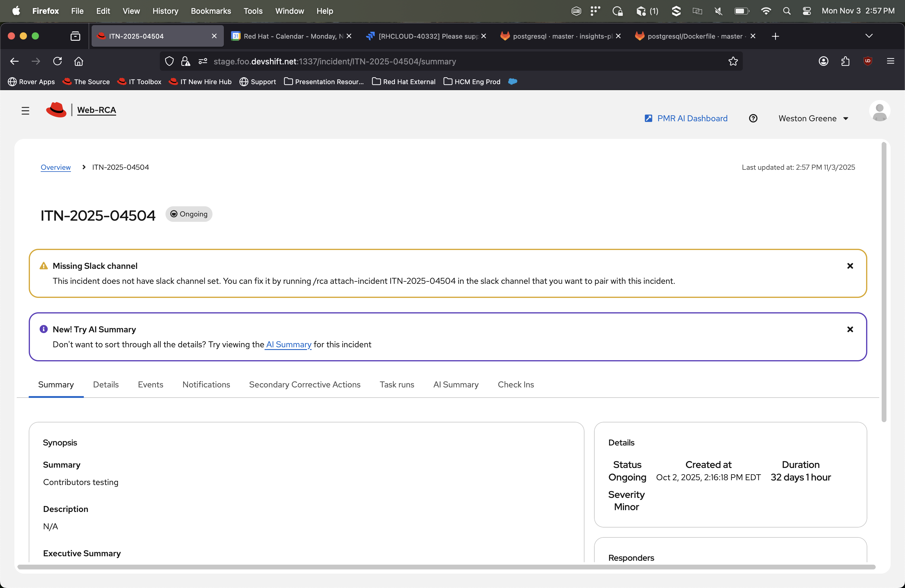This screenshot has height=588, width=905.
Task: Switch to the Events tab
Action: (150, 384)
